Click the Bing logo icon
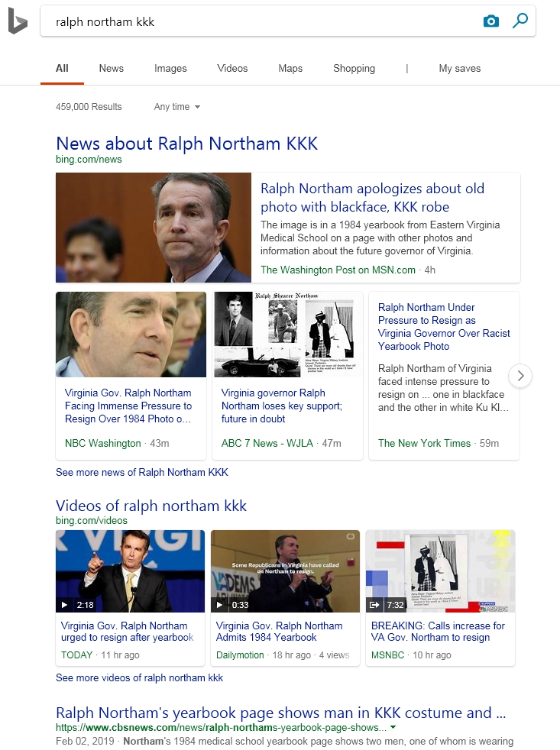This screenshot has height=750, width=560. [18, 21]
